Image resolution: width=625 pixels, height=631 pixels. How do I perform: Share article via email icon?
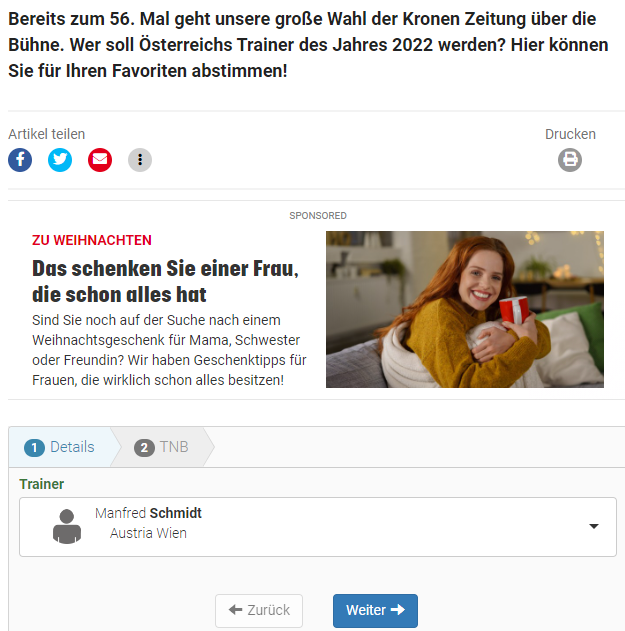pos(100,160)
